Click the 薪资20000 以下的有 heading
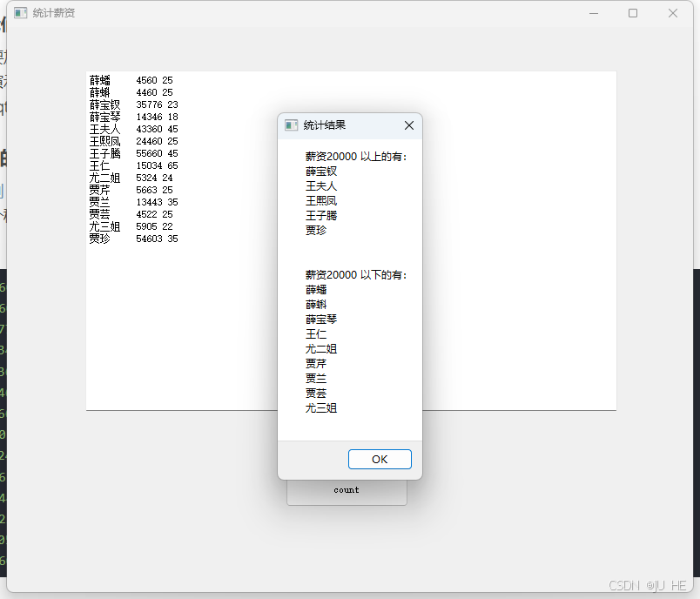The height and width of the screenshot is (599, 700). point(356,275)
